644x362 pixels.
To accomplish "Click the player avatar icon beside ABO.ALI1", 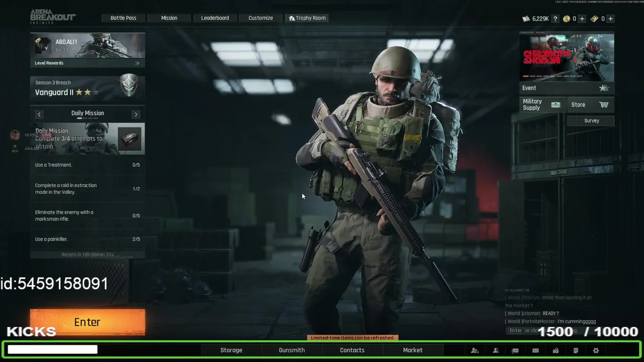I will 42,45.
